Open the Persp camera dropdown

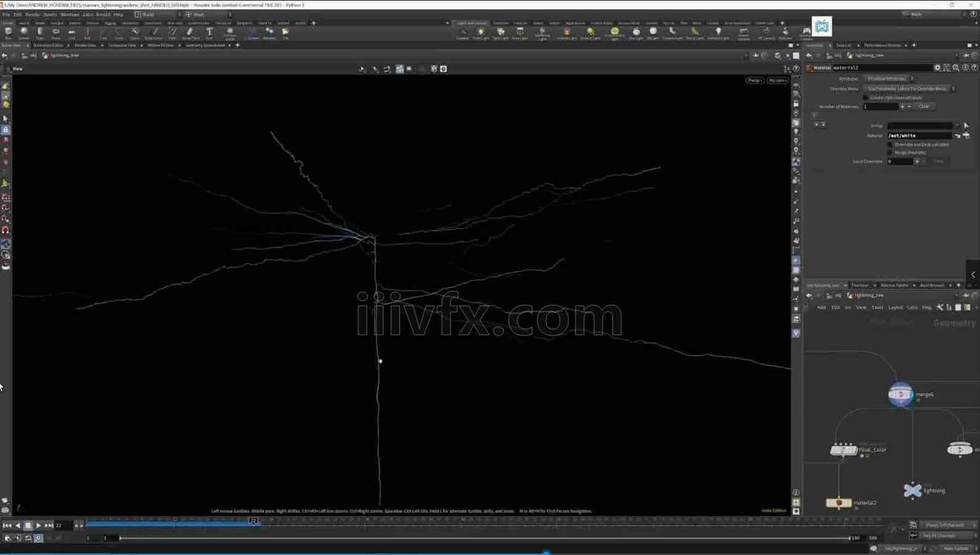pos(754,81)
